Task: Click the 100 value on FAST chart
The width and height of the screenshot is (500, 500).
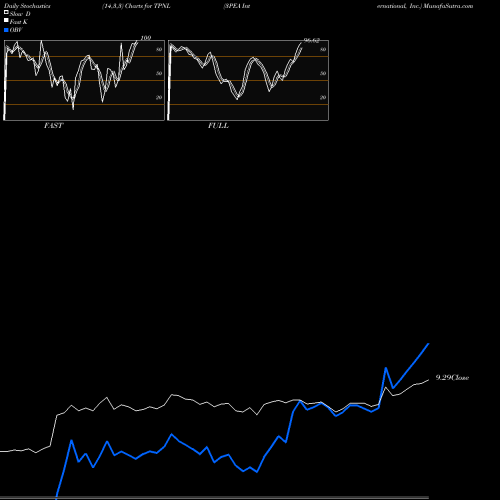Action: (146, 38)
